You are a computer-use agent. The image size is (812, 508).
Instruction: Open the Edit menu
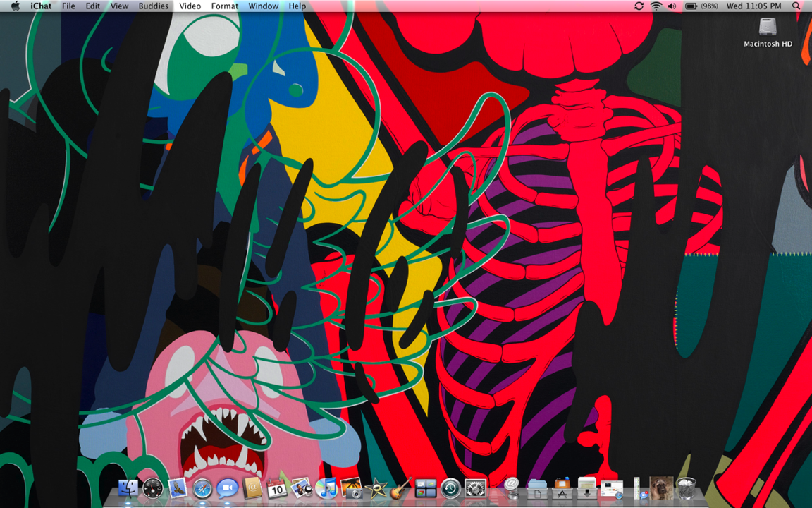[x=93, y=6]
